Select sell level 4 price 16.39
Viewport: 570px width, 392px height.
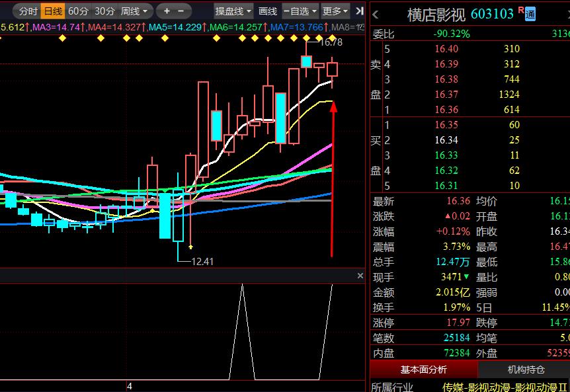click(x=446, y=64)
